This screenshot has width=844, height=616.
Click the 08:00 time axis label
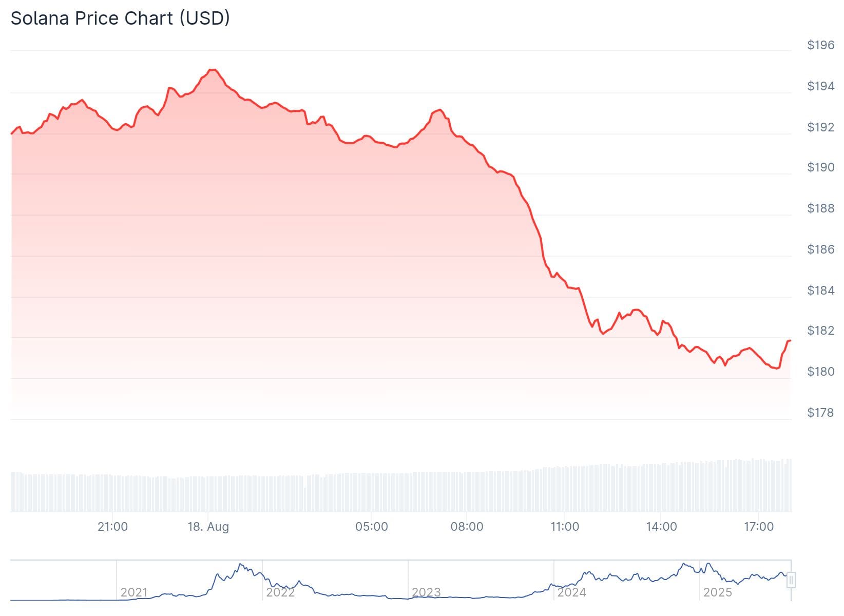click(x=467, y=527)
